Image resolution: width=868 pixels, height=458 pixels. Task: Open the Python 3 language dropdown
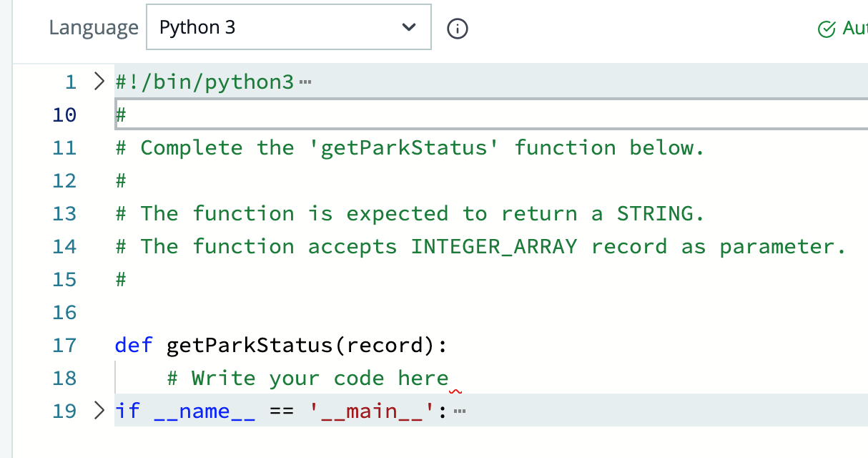pos(288,27)
